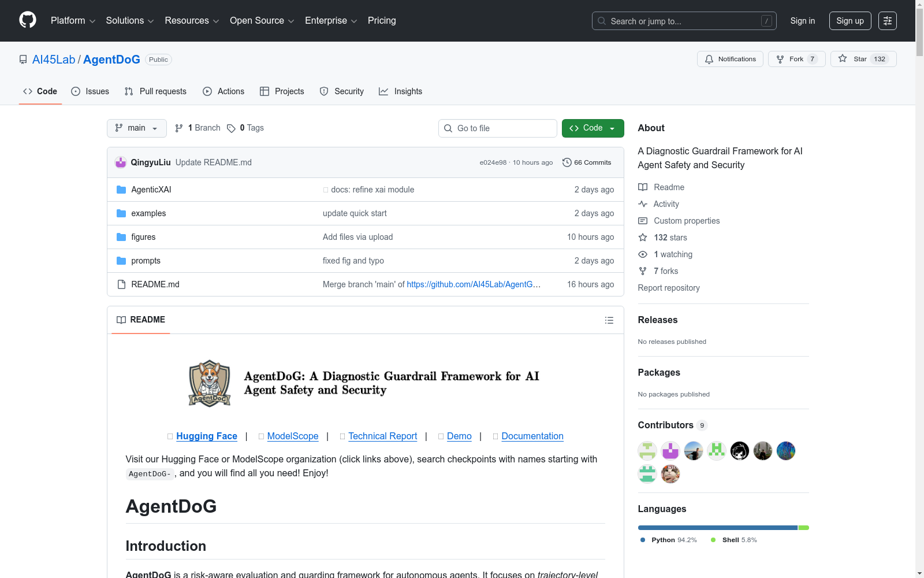
Task: Click the prompts folder icon
Action: (121, 261)
